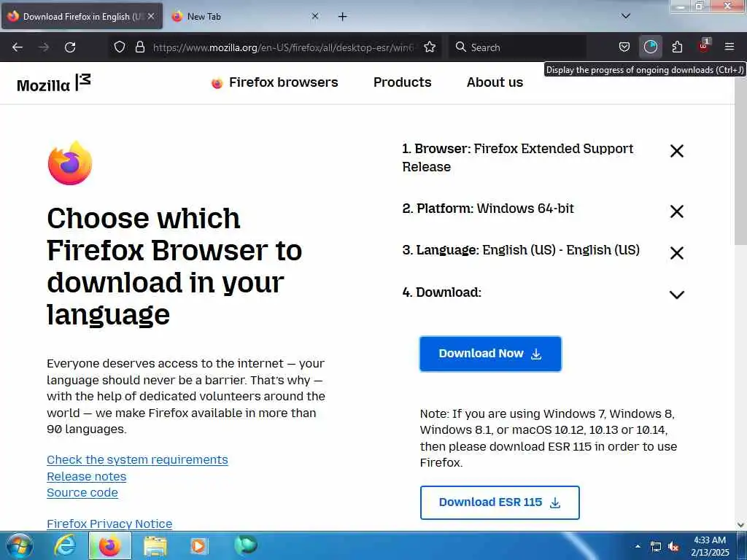Click the URL address bar
Screen dimensions: 747x560
pos(284,47)
